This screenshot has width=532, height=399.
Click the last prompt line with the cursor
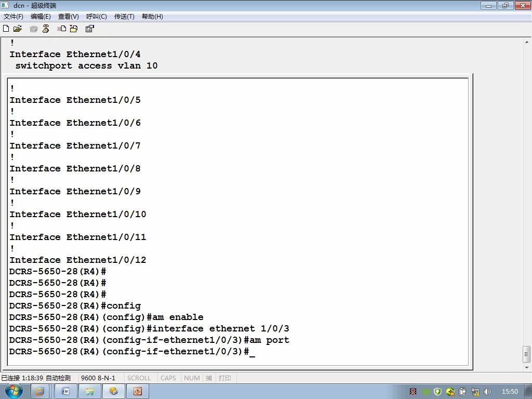pos(132,352)
